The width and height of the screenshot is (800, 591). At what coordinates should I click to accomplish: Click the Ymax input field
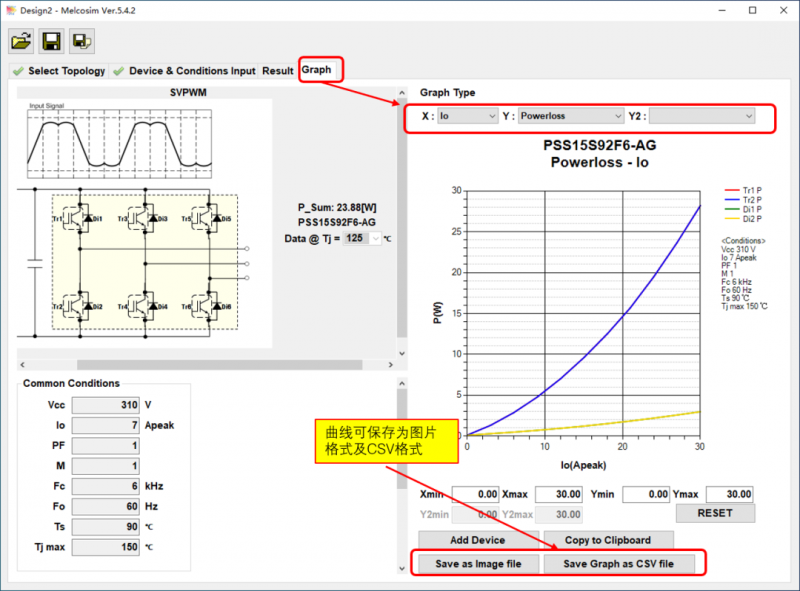730,494
